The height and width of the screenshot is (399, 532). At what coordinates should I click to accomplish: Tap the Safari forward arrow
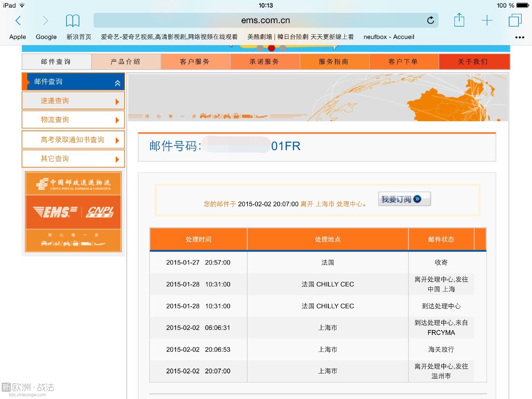point(45,20)
